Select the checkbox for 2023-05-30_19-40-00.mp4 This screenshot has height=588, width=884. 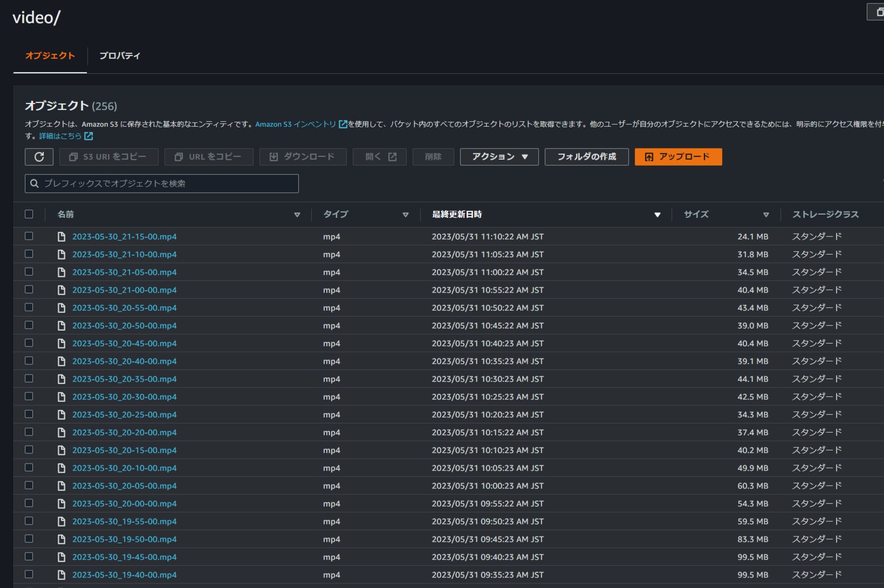point(30,575)
